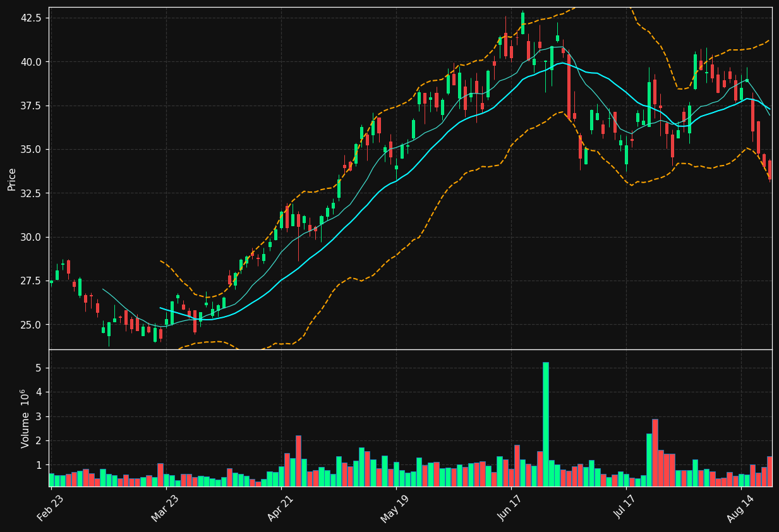
Task: Select the Jun 17 date label
Action: (x=510, y=509)
